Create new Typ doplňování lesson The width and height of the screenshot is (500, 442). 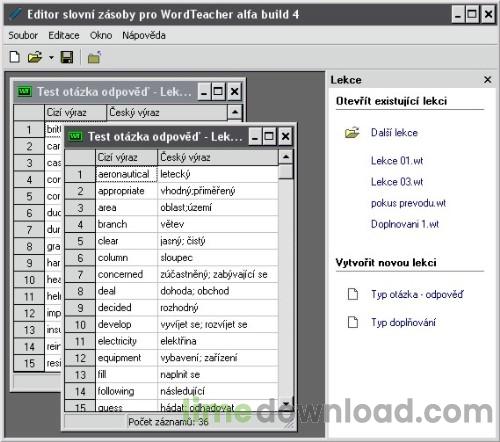[403, 322]
